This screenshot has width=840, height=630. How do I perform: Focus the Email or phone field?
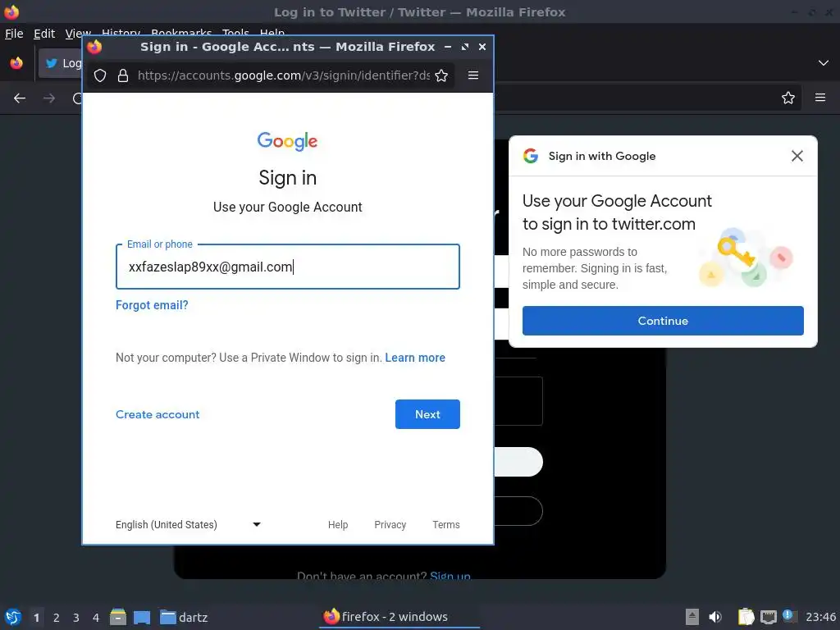(x=288, y=267)
